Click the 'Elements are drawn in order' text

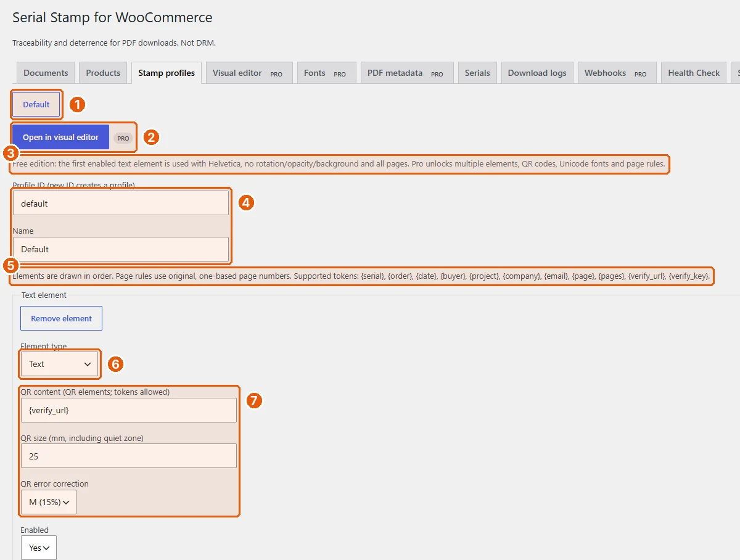pyautogui.click(x=361, y=276)
